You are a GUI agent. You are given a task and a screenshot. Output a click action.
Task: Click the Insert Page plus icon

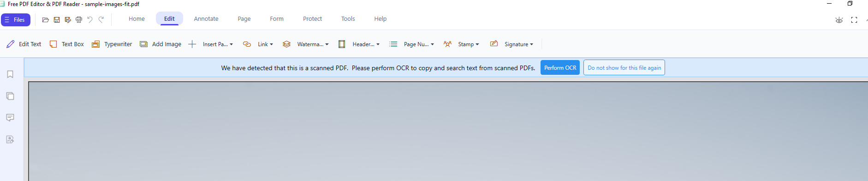click(192, 44)
